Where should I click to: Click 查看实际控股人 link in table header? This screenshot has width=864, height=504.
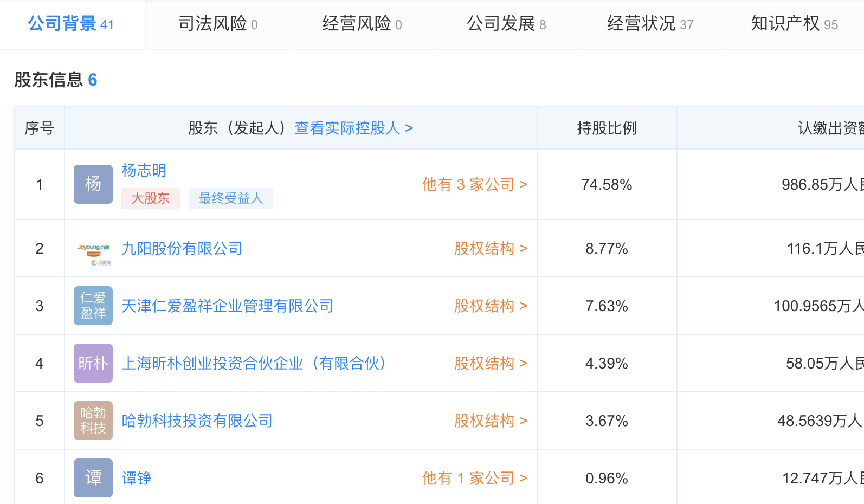pos(354,128)
